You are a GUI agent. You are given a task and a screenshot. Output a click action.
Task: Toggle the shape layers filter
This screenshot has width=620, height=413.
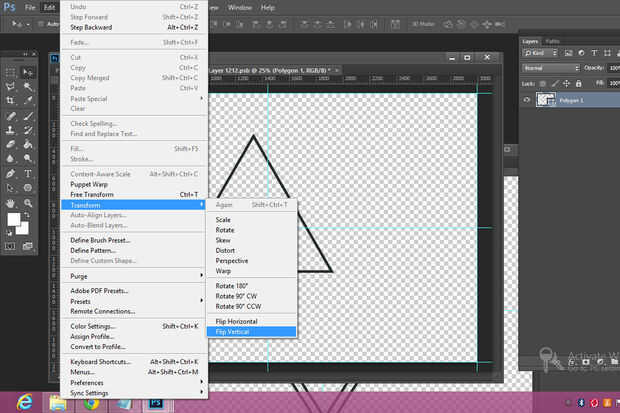point(607,53)
